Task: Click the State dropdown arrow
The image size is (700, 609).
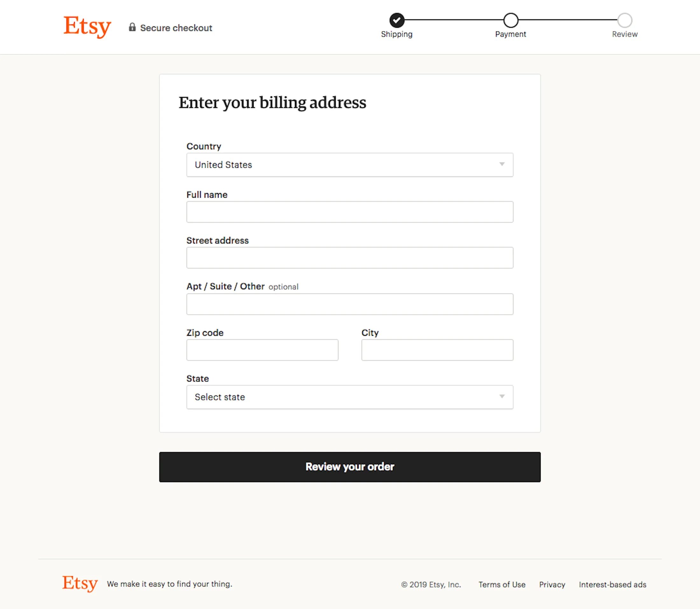Action: 502,396
